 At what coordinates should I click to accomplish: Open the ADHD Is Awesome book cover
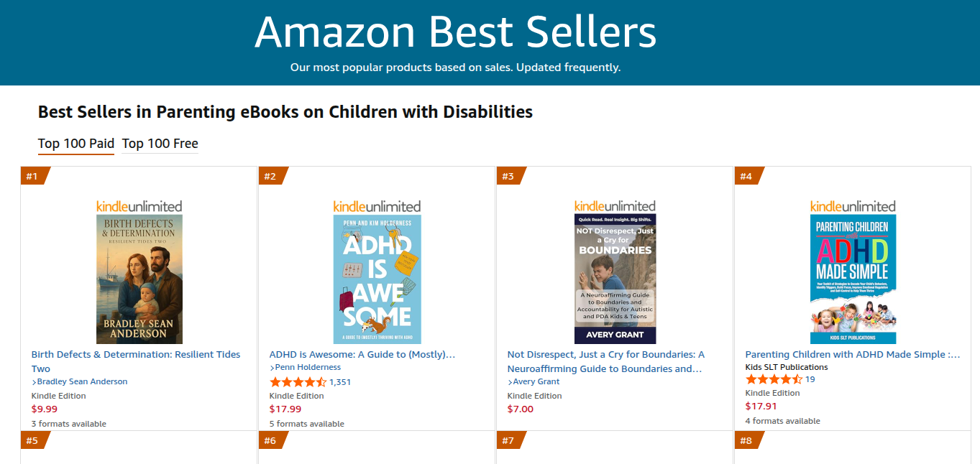coord(377,279)
